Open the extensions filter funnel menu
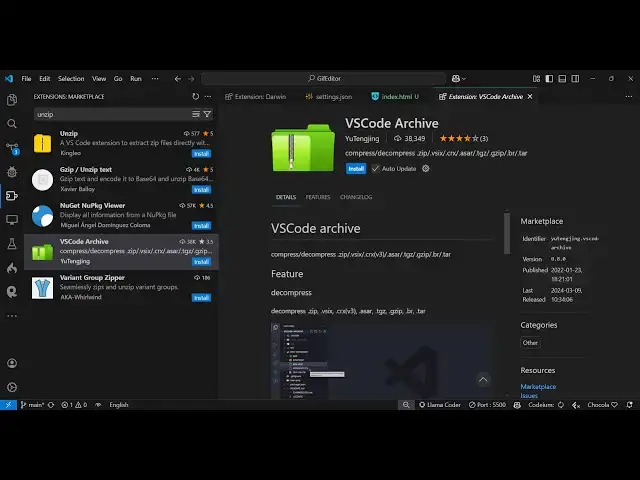This screenshot has width=640, height=480. point(207,114)
